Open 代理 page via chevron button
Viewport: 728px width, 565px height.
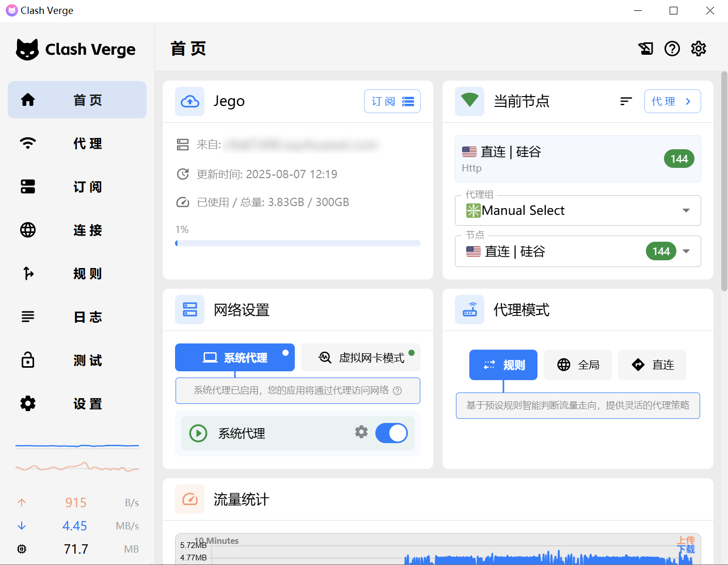pyautogui.click(x=672, y=101)
